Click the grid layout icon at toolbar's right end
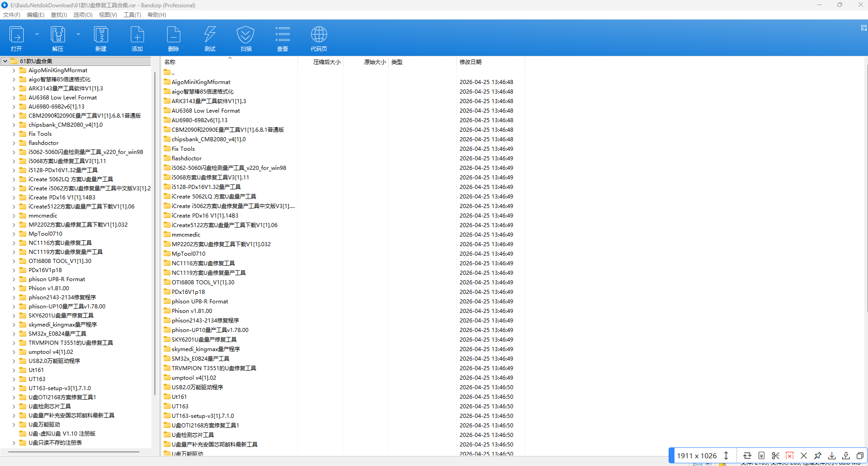Viewport: 868px width, 466px height. pos(863,28)
